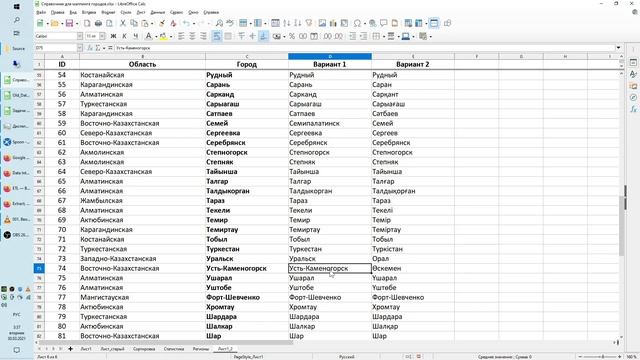The height and width of the screenshot is (360, 640).
Task: Select cell containing Өскемен
Action: pos(413,268)
